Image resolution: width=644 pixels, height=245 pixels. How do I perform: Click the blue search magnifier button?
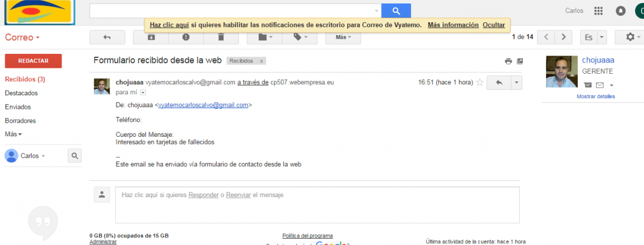click(396, 11)
